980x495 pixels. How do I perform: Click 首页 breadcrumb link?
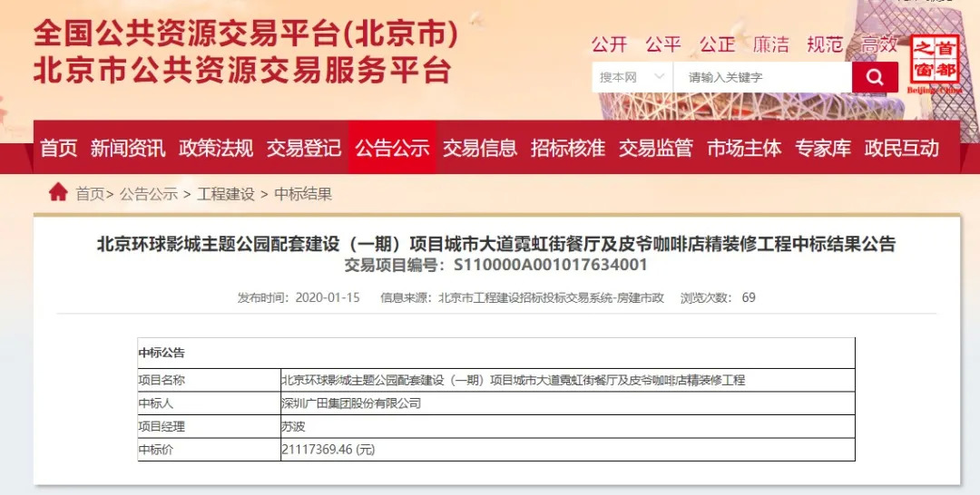coord(90,194)
